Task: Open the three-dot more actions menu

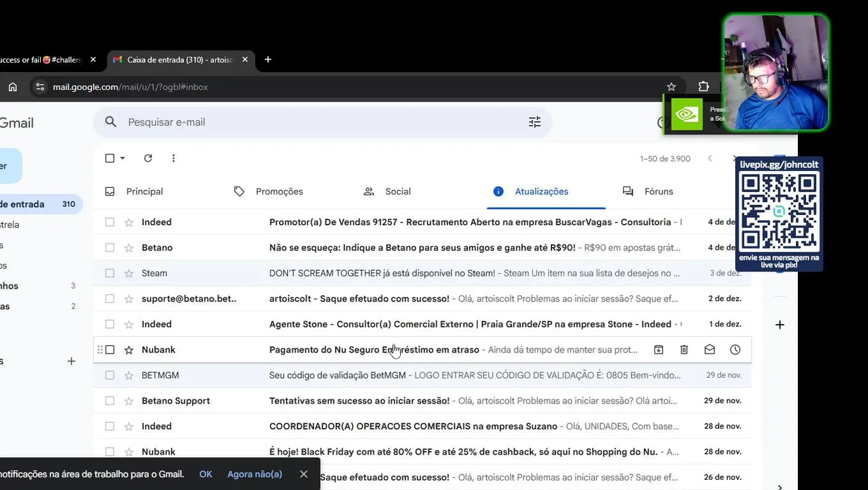Action: [x=174, y=158]
